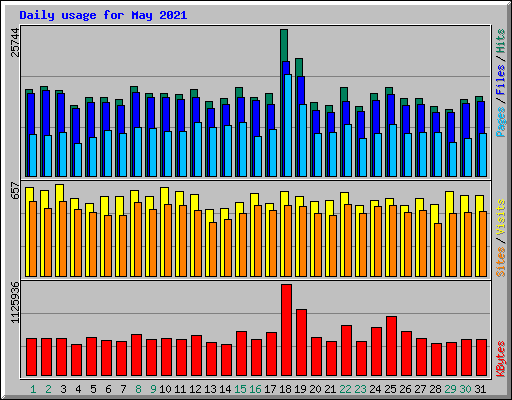Click day 18 on the x-axis
The image size is (512, 400).
coord(285,389)
